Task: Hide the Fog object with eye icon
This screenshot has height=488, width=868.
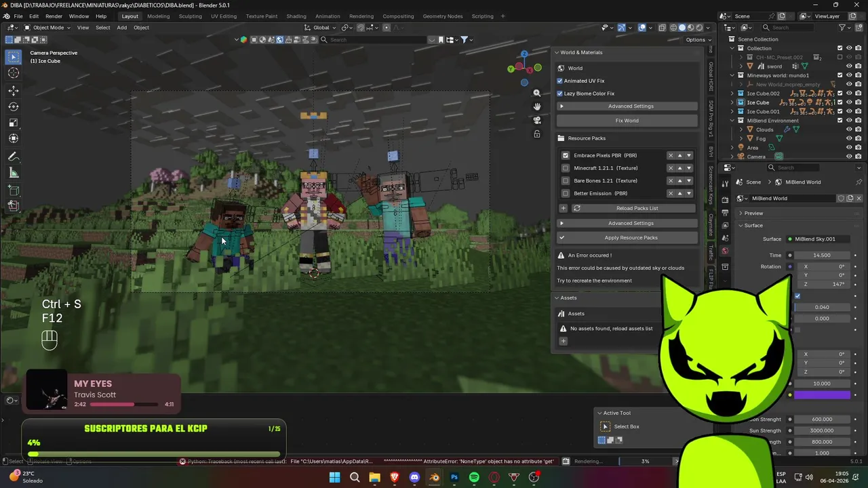Action: point(849,138)
